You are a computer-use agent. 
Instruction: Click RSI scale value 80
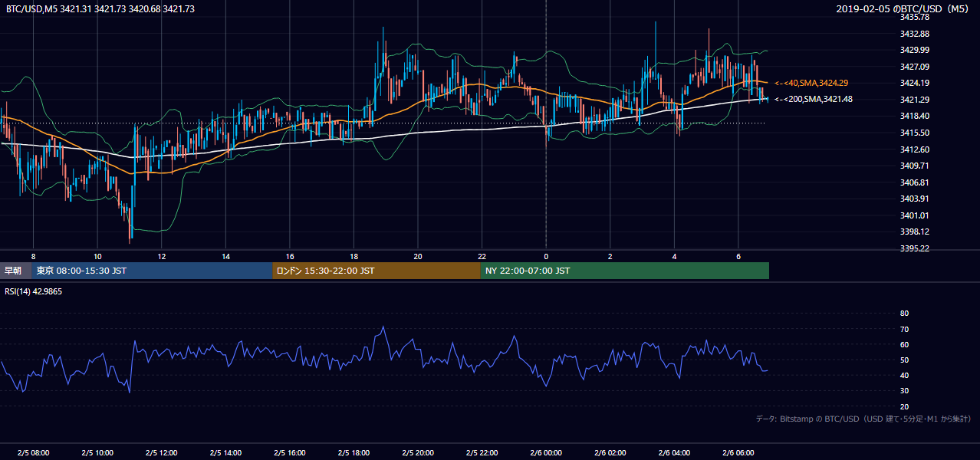click(904, 314)
